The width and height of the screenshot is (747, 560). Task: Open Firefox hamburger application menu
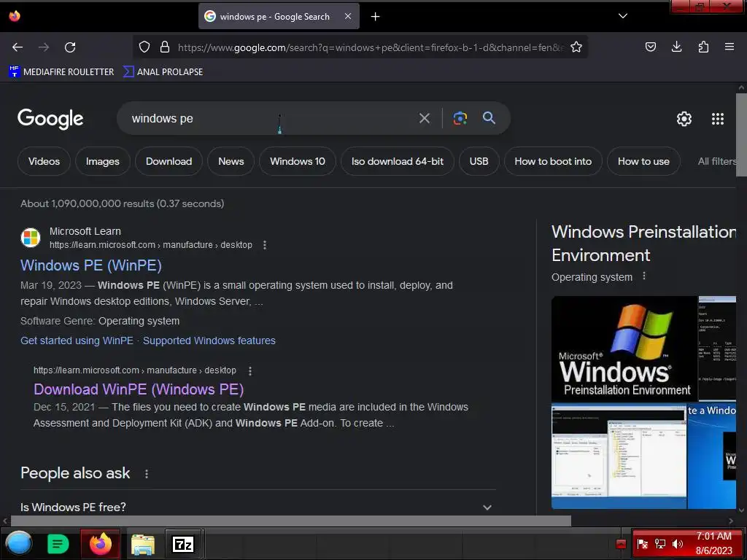tap(729, 47)
